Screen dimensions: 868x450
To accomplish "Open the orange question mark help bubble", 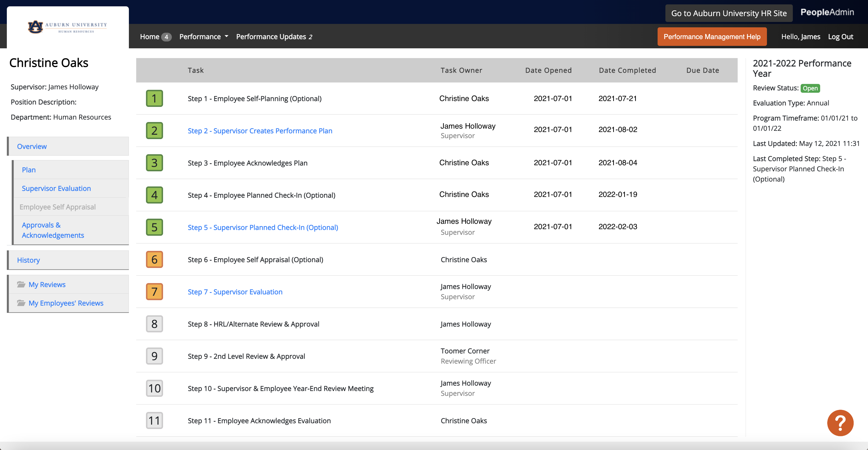I will pyautogui.click(x=840, y=423).
